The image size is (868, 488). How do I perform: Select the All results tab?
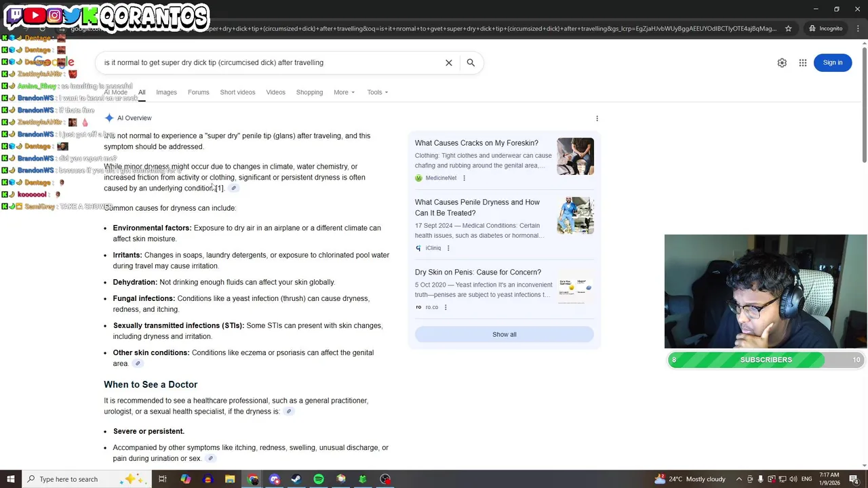142,92
